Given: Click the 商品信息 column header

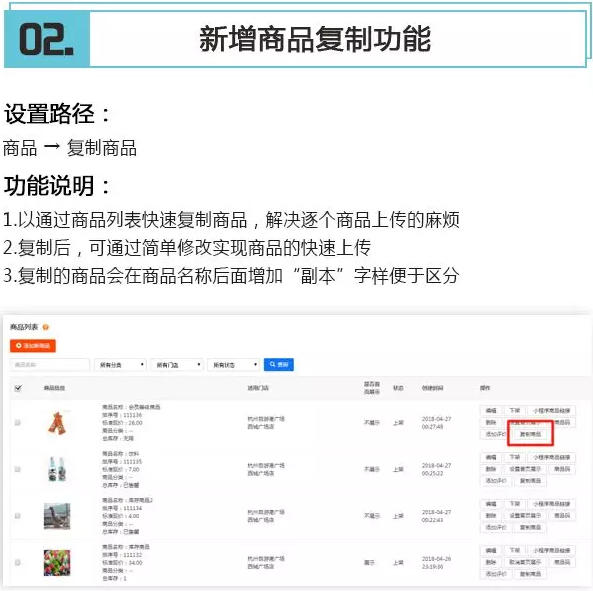Looking at the screenshot, I should click(x=54, y=388).
